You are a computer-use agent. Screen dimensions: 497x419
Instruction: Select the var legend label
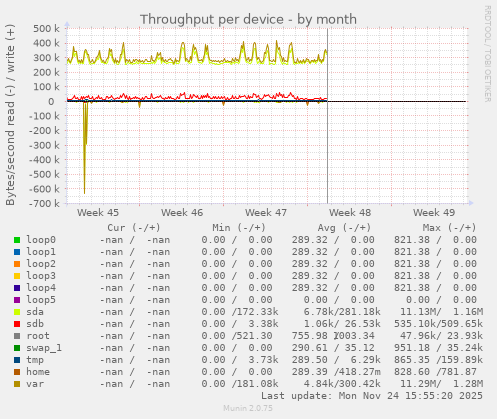point(35,384)
